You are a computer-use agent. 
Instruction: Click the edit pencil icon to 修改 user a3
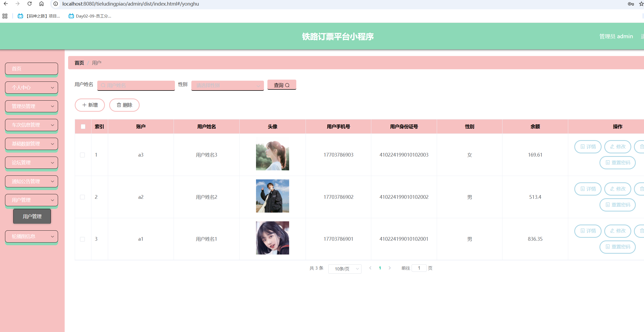[612, 146]
